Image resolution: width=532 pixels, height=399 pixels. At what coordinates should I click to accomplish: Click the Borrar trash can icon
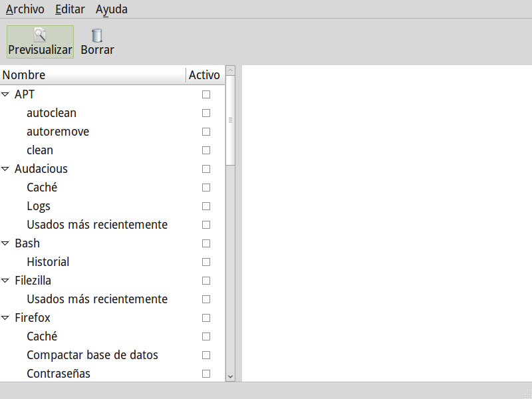pyautogui.click(x=97, y=35)
